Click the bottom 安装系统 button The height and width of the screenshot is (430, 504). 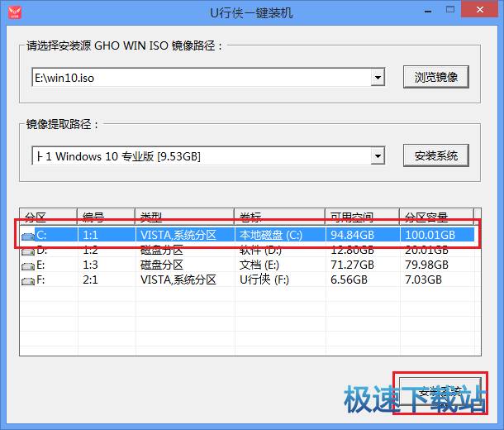[x=440, y=393]
